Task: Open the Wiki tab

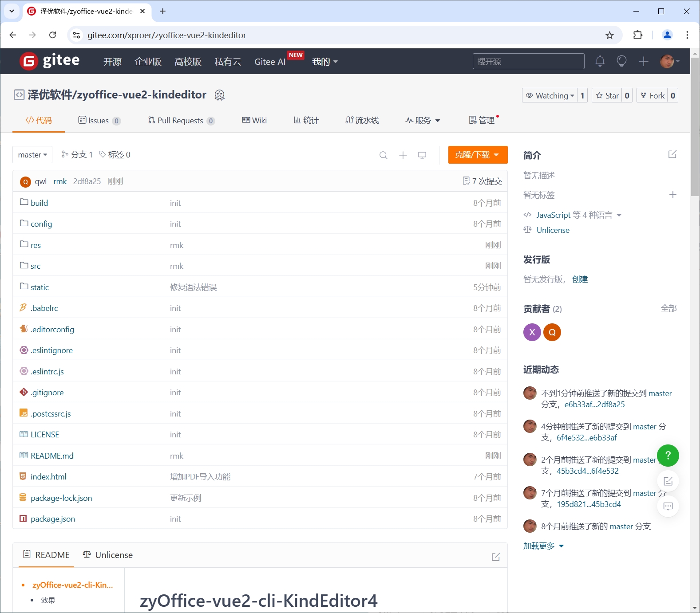Action: [254, 121]
